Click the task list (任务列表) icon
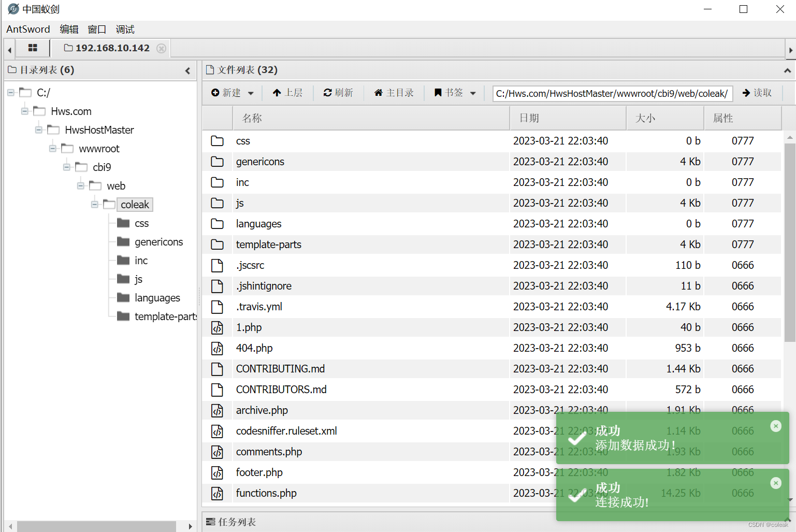796x532 pixels. (211, 522)
